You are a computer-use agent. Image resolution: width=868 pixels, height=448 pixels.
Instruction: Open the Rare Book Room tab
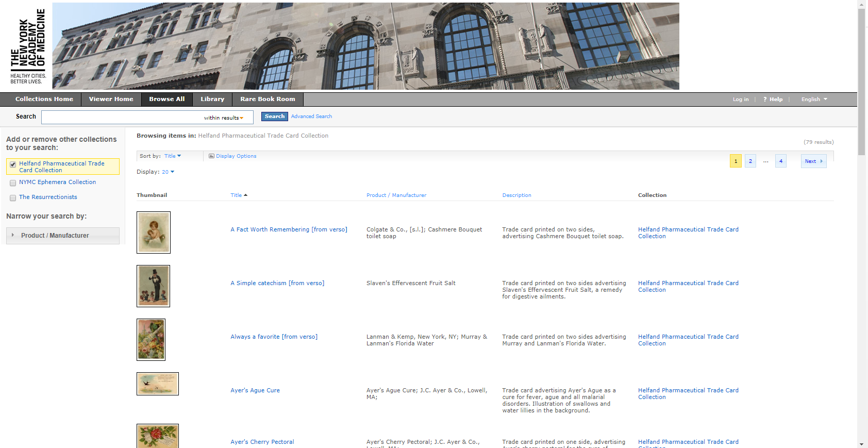point(268,99)
